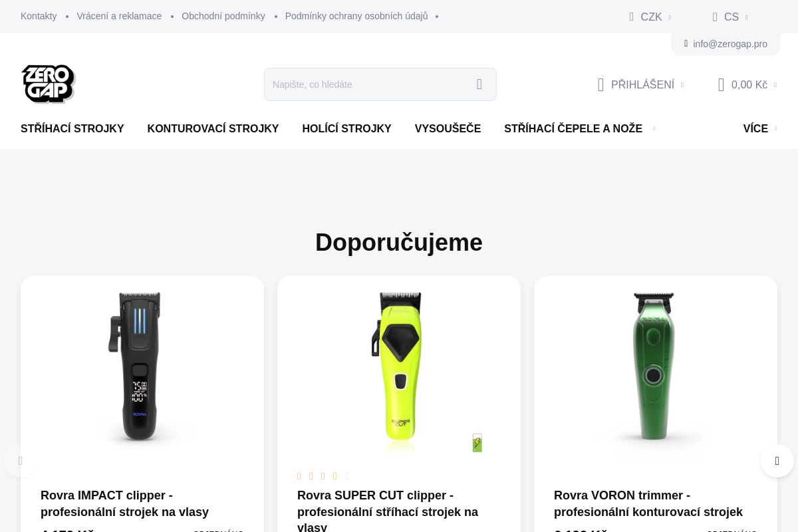Click the shopping cart icon
The image size is (798, 532).
coord(721,84)
